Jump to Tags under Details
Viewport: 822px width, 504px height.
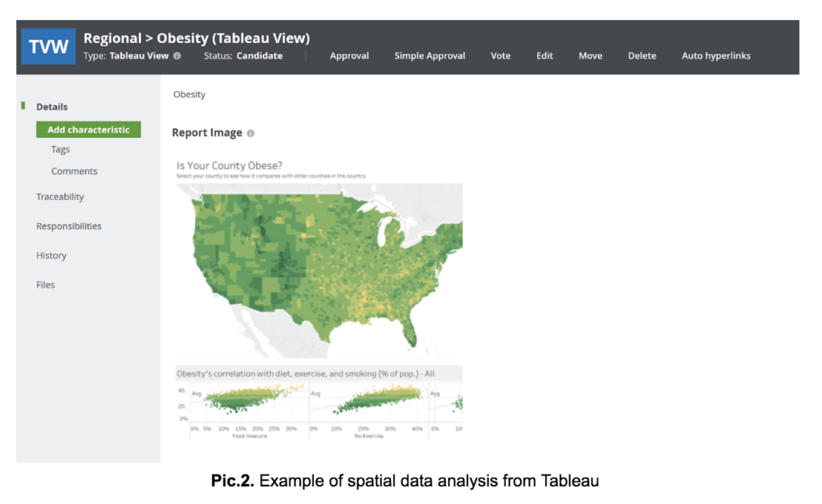[60, 149]
